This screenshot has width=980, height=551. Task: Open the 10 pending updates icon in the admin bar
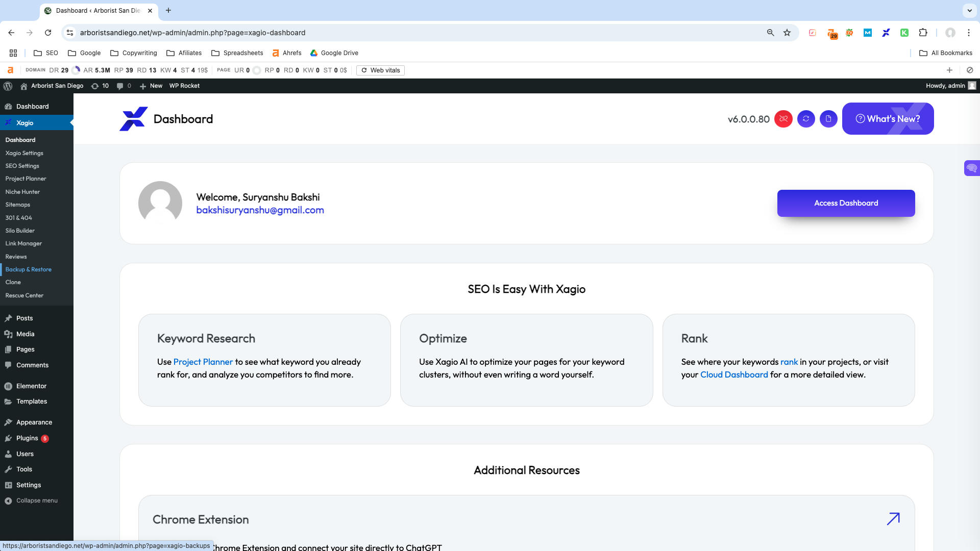(100, 86)
